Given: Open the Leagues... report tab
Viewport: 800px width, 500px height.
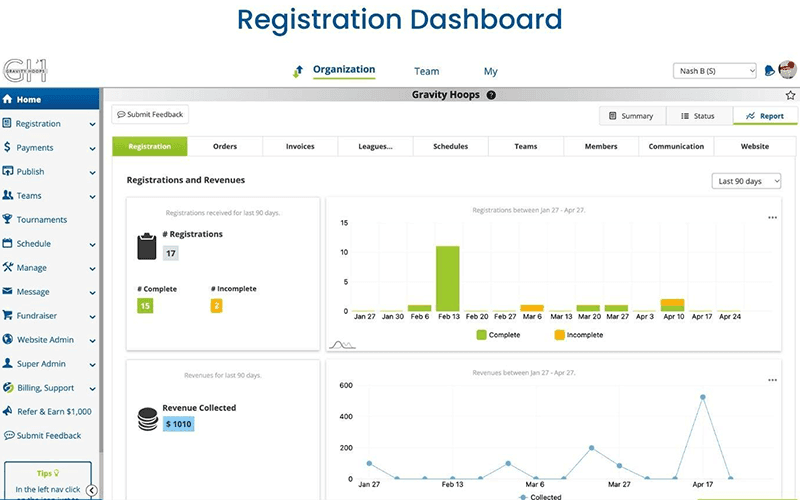Looking at the screenshot, I should tap(376, 146).
